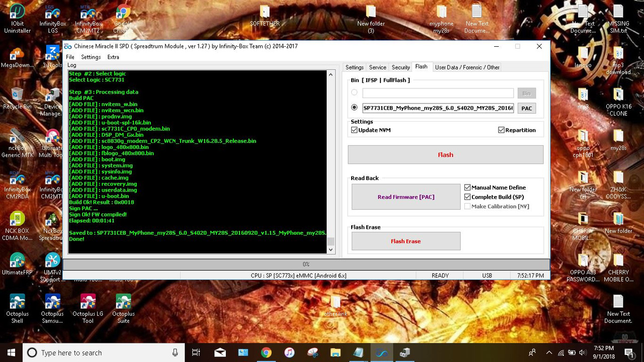The width and height of the screenshot is (644, 362).
Task: Open Mail app from taskbar
Action: (x=220, y=352)
